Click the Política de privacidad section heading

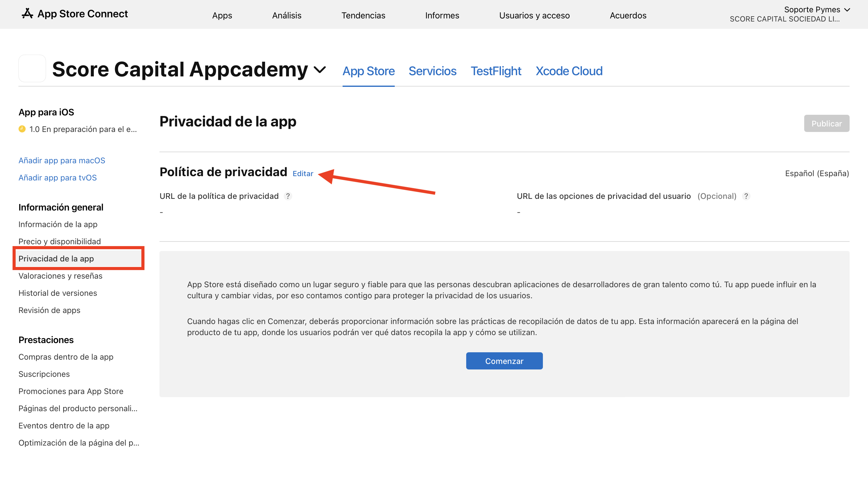(x=223, y=172)
